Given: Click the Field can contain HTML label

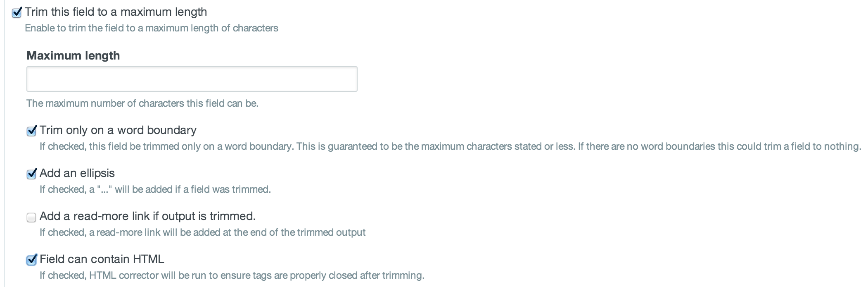Looking at the screenshot, I should tap(102, 258).
